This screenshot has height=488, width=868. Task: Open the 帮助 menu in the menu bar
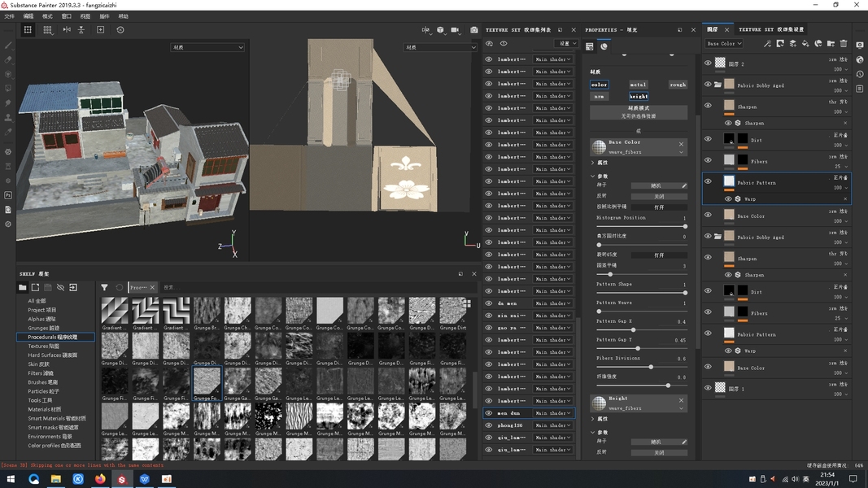(124, 16)
